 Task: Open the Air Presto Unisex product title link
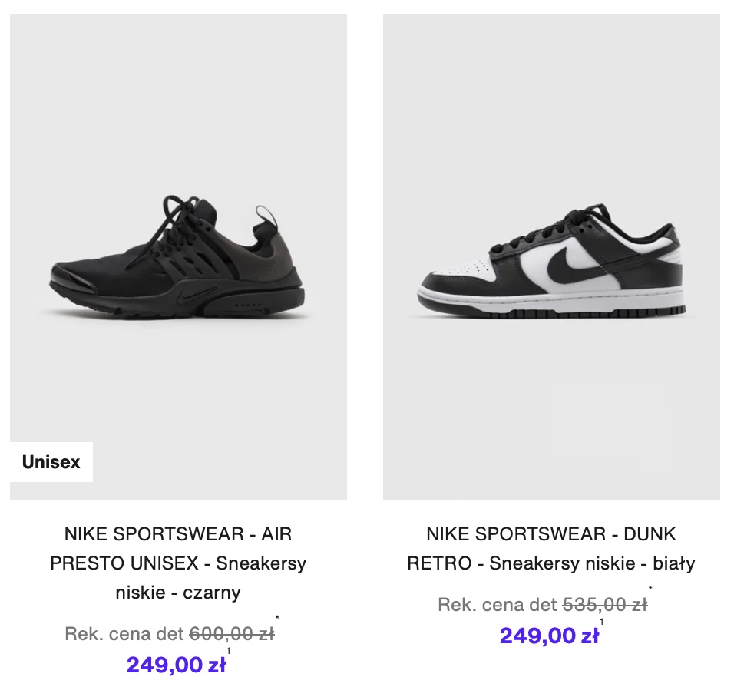178,563
